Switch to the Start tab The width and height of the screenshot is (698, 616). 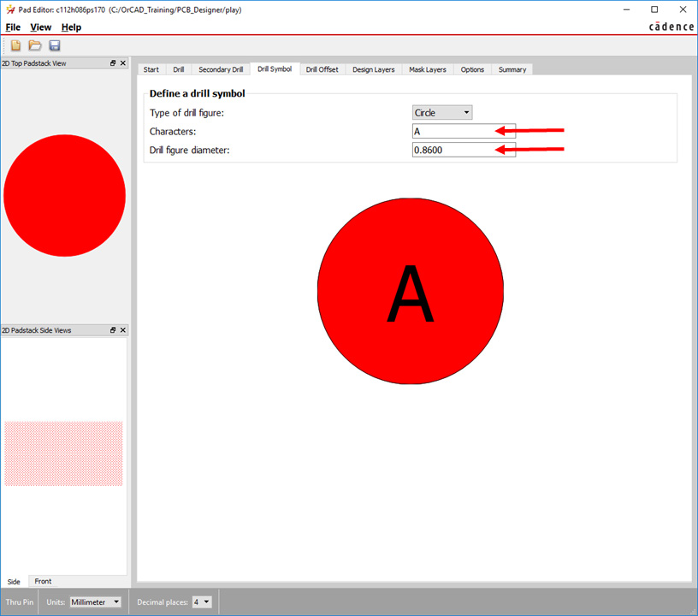tap(151, 69)
